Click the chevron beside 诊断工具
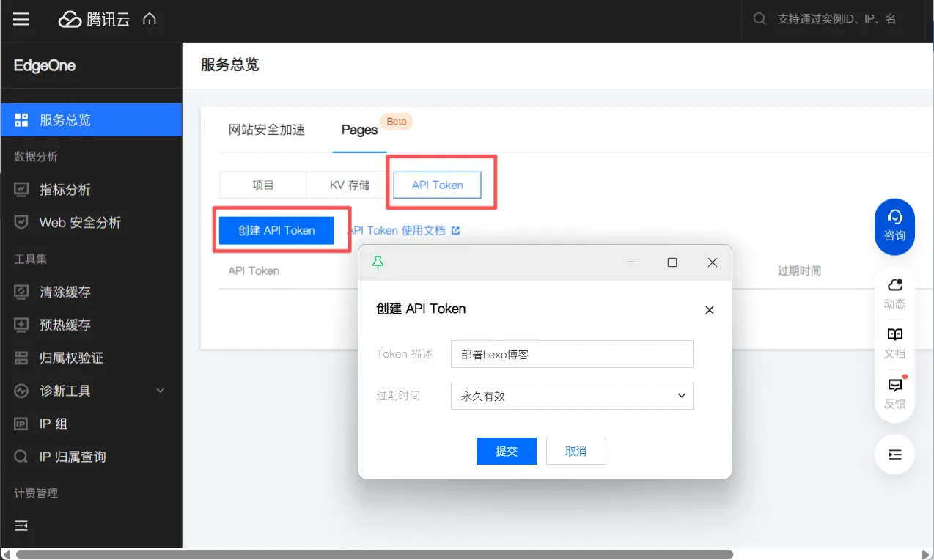The width and height of the screenshot is (934, 560). 161,391
